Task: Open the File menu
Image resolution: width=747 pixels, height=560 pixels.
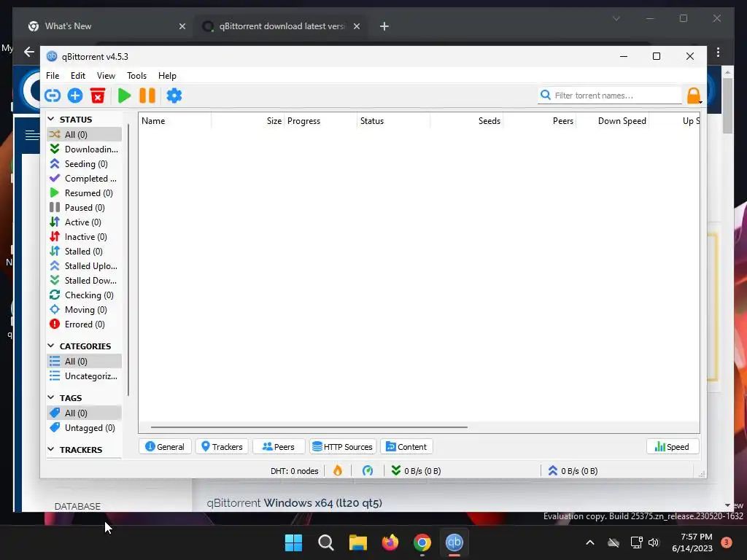Action: coord(53,76)
